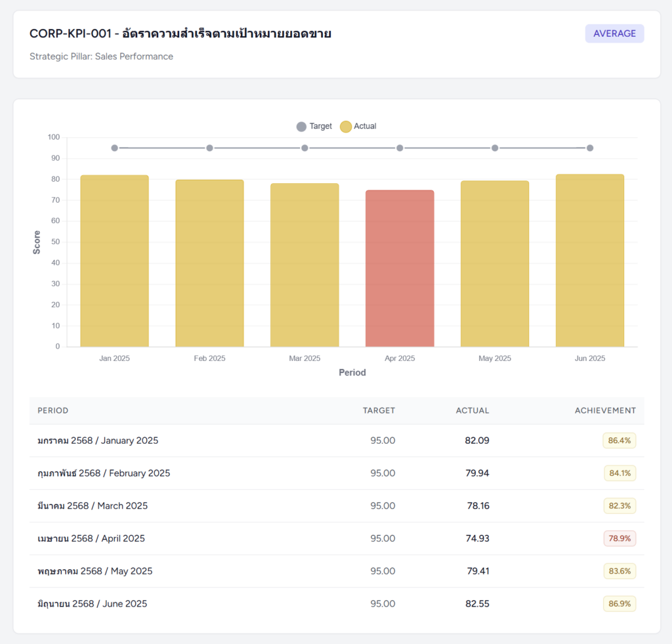Click the 86.9% achievement badge for June
Screen dimensions: 672x644
tap(619, 603)
